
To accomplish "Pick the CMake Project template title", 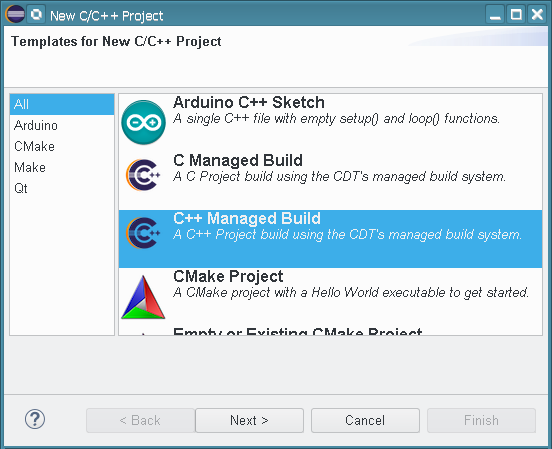I will (228, 276).
